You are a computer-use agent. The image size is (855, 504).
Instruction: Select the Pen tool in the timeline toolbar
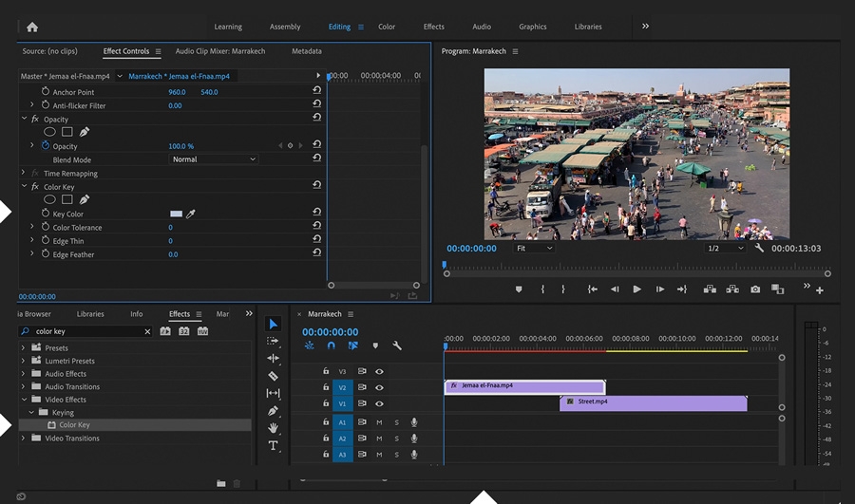pos(274,411)
